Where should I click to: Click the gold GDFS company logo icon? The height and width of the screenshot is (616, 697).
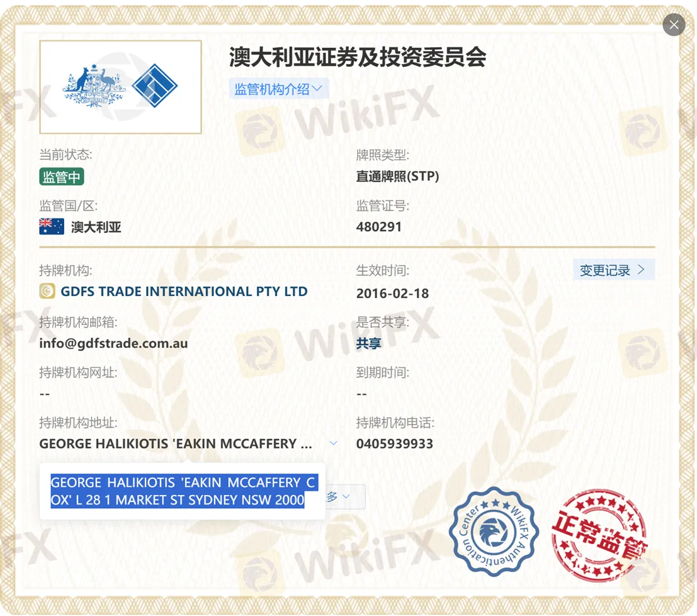pos(47,291)
